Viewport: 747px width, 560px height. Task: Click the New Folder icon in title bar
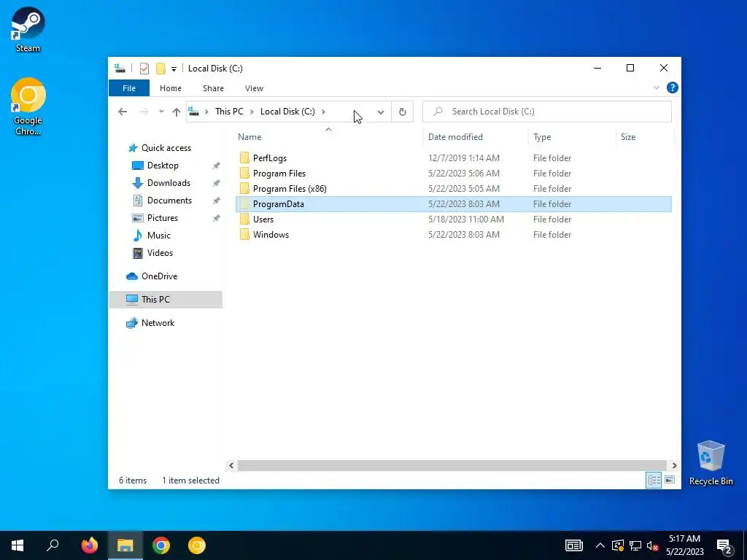pyautogui.click(x=161, y=69)
